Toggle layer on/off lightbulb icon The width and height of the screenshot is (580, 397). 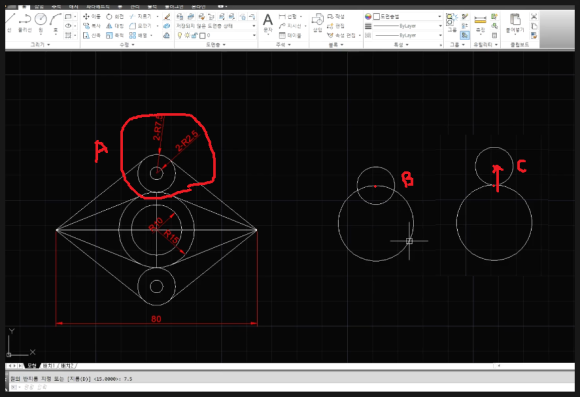[x=180, y=36]
